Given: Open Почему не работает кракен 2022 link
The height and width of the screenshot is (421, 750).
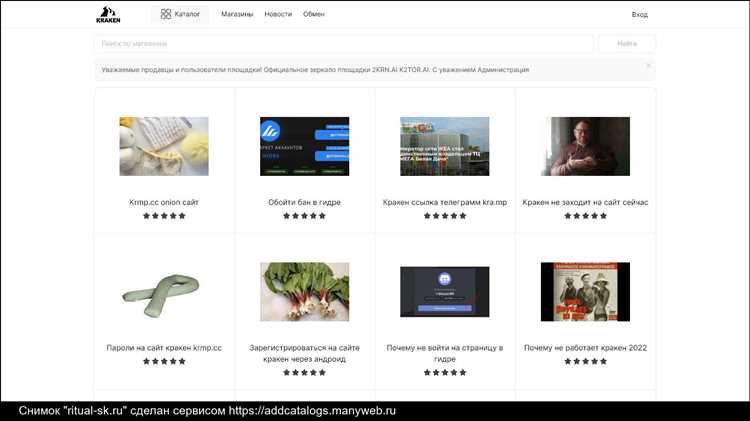Looking at the screenshot, I should [x=585, y=348].
